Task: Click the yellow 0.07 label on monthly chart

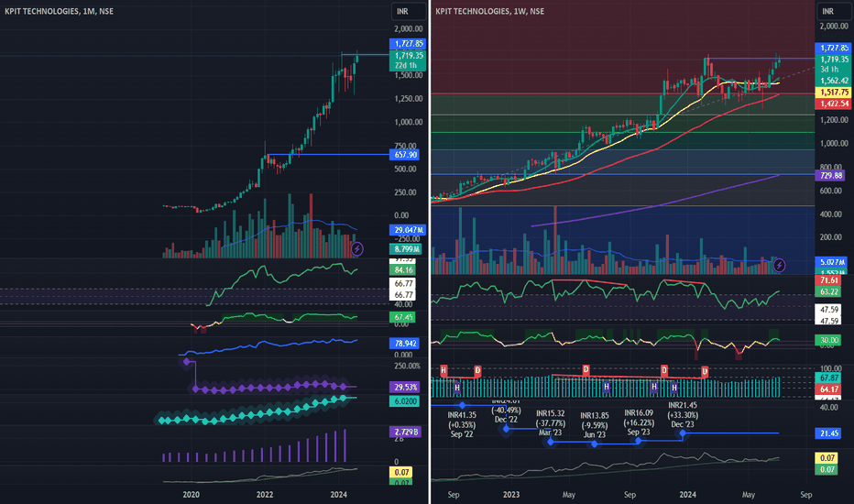Action: (x=401, y=473)
